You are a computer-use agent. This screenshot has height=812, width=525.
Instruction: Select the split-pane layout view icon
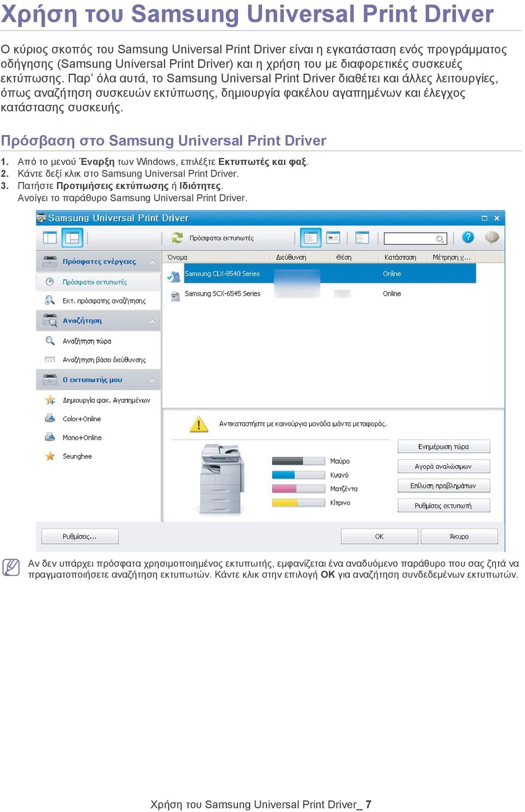pos(72,238)
